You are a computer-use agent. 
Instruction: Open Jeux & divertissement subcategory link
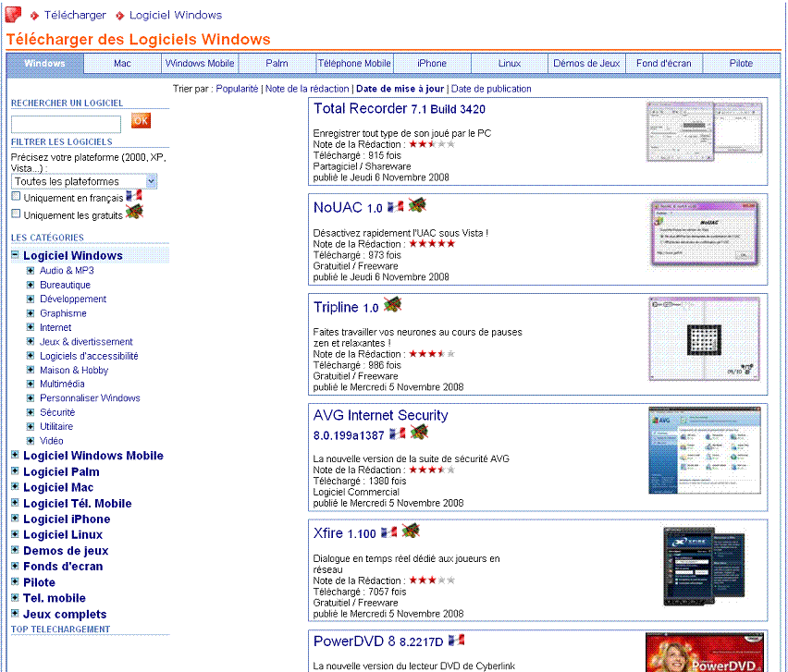tap(86, 341)
